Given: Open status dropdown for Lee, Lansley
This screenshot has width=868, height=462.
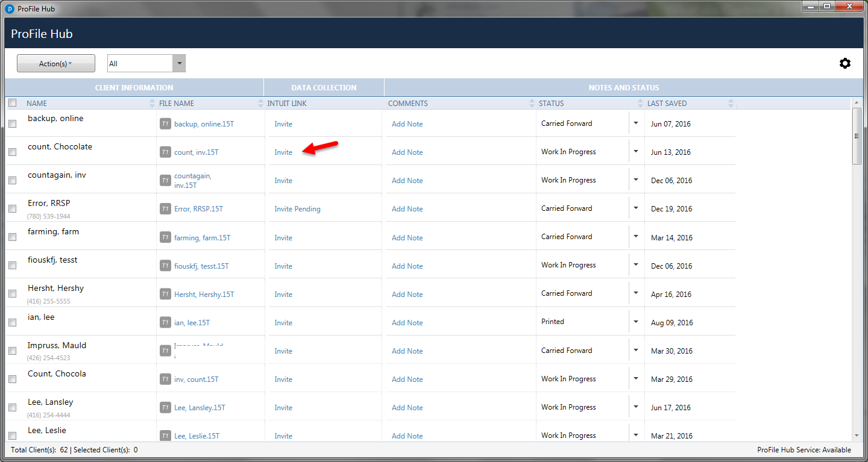Looking at the screenshot, I should 636,407.
